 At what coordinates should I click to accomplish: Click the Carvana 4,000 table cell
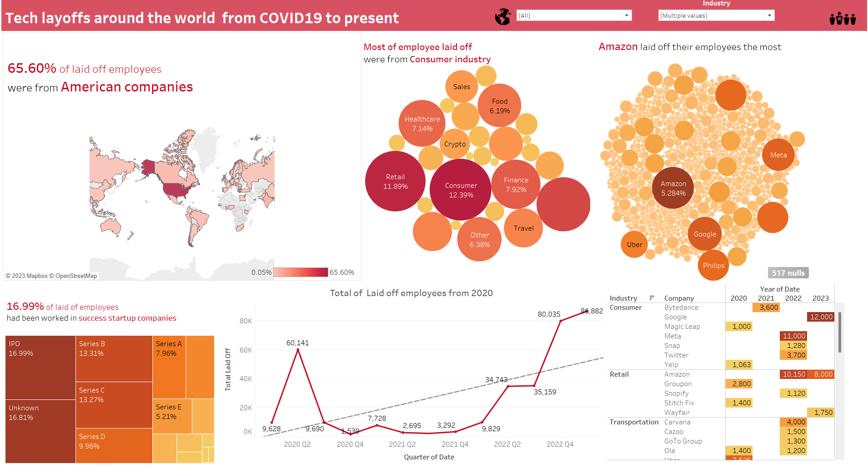click(793, 422)
